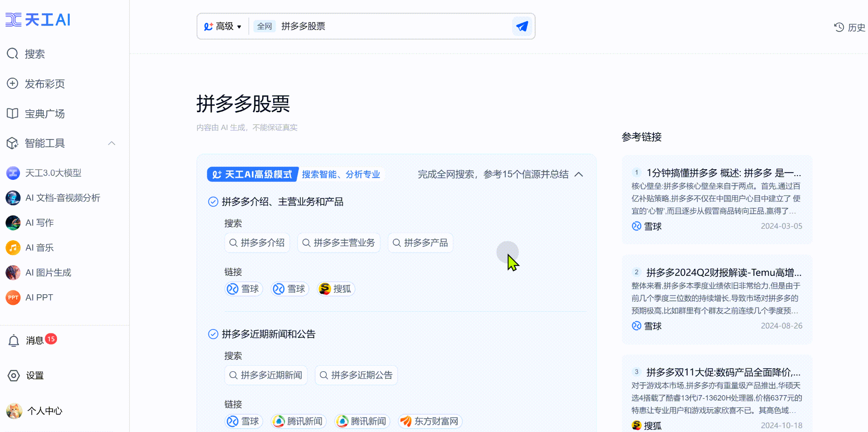
Task: Collapse the 智能工具 section
Action: [112, 143]
